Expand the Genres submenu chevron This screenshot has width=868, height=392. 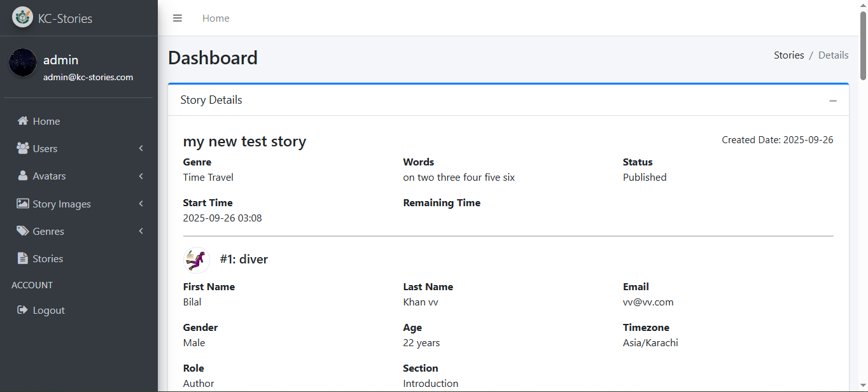pos(141,231)
